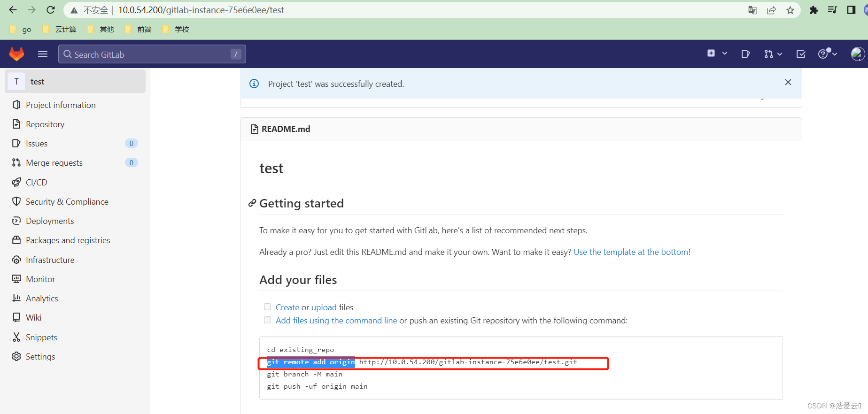
Task: Open the user avatar menu
Action: click(858, 54)
